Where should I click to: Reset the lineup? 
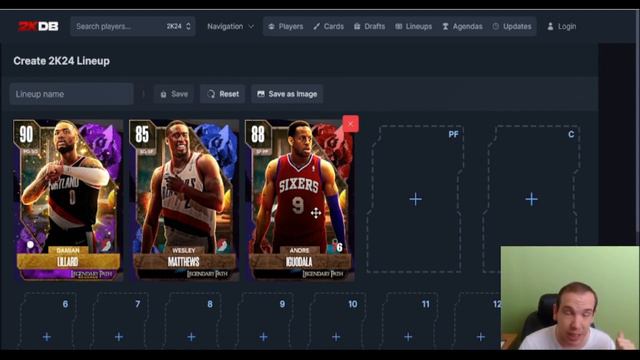pos(223,94)
